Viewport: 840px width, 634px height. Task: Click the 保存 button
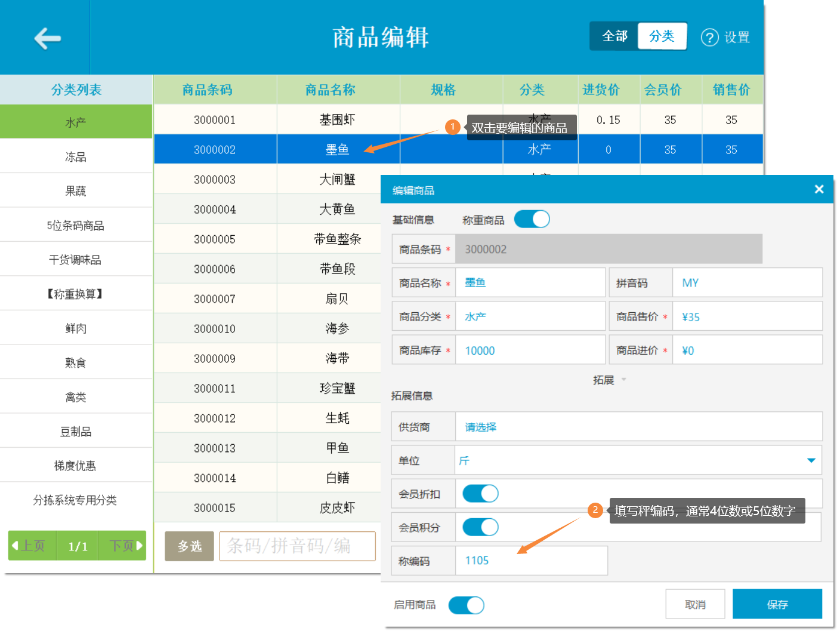(x=777, y=604)
